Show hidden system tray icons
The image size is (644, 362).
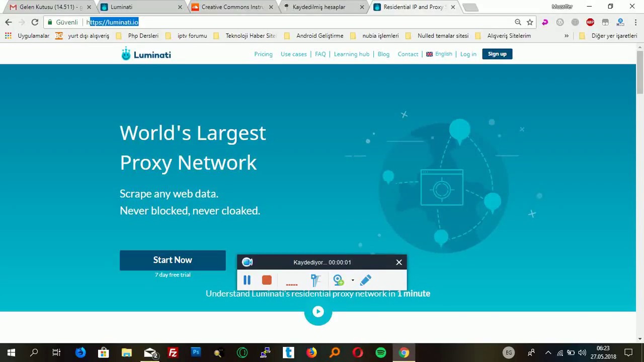(548, 353)
